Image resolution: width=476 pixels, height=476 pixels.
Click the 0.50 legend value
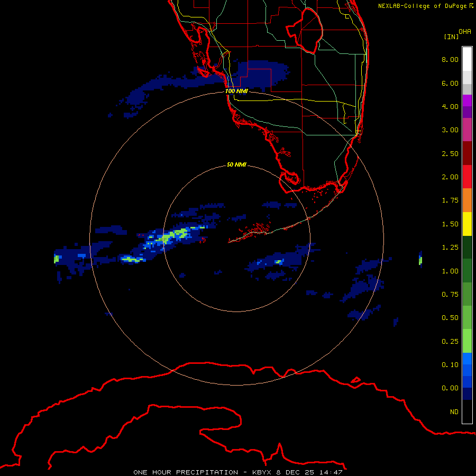(450, 318)
